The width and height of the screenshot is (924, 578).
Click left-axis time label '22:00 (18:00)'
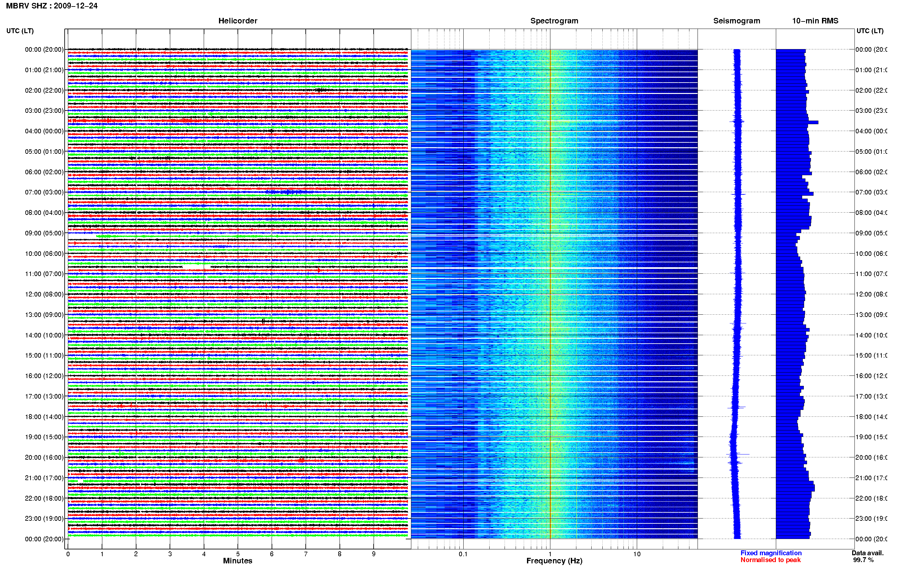(44, 498)
